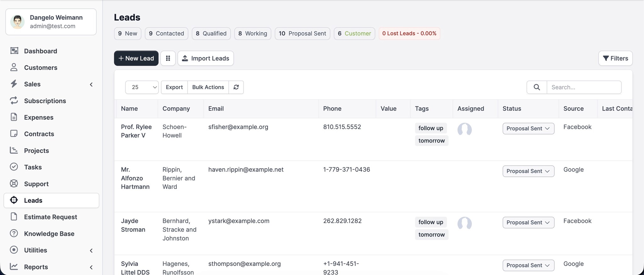Click assigned avatar for Prof. Rylee Parker V

tap(464, 129)
